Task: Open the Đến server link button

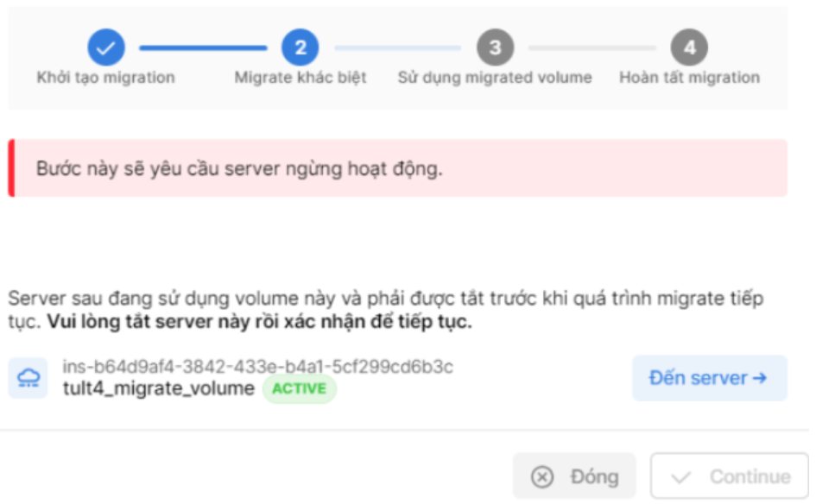Action: [x=709, y=378]
